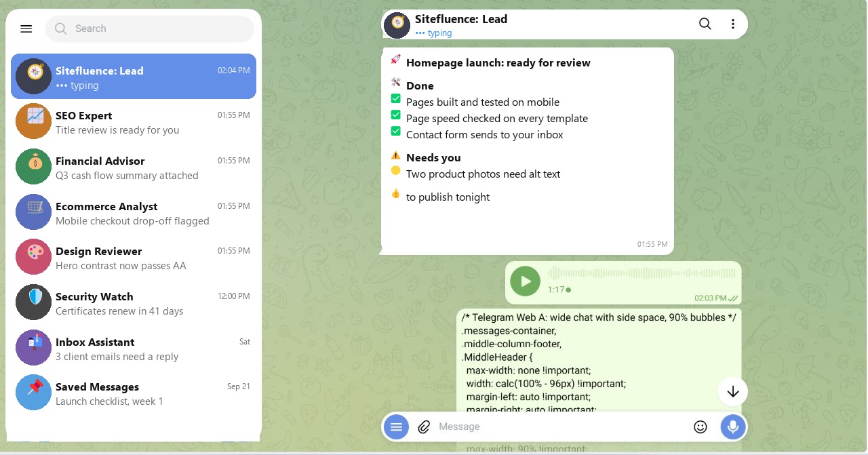
Task: Open the hamburger main menu
Action: pyautogui.click(x=26, y=28)
